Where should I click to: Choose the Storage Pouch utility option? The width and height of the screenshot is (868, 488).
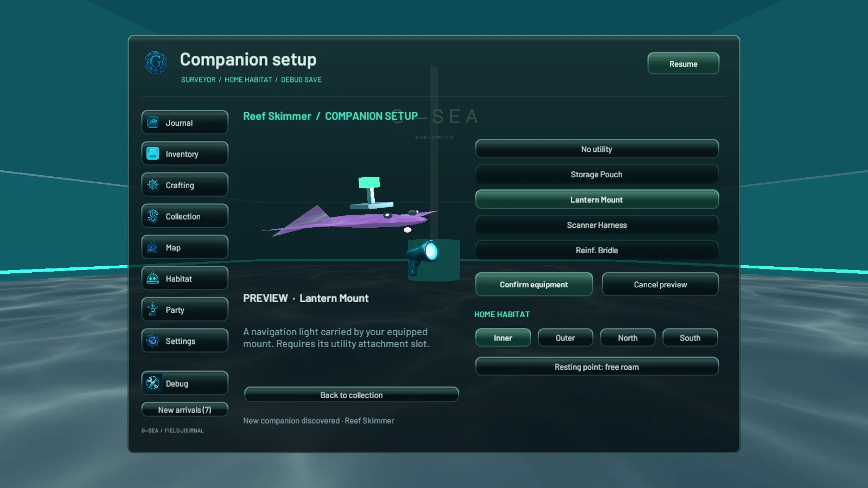597,175
